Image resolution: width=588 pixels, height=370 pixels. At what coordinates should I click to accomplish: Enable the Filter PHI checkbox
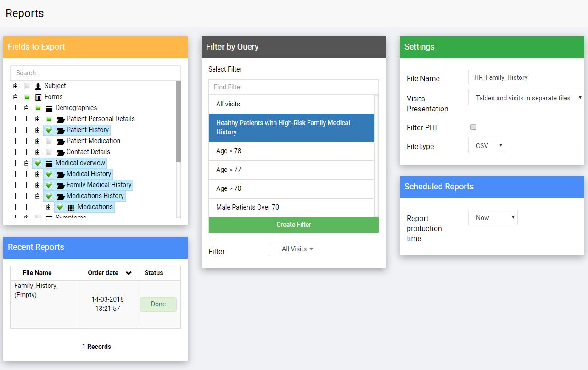pyautogui.click(x=473, y=127)
